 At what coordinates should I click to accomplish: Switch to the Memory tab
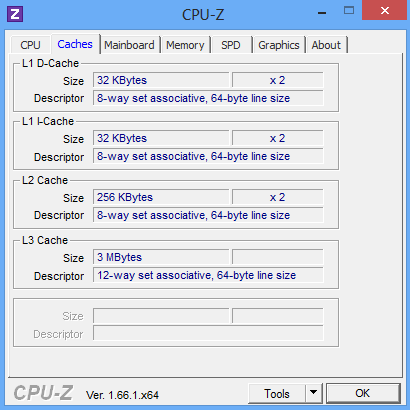[185, 45]
